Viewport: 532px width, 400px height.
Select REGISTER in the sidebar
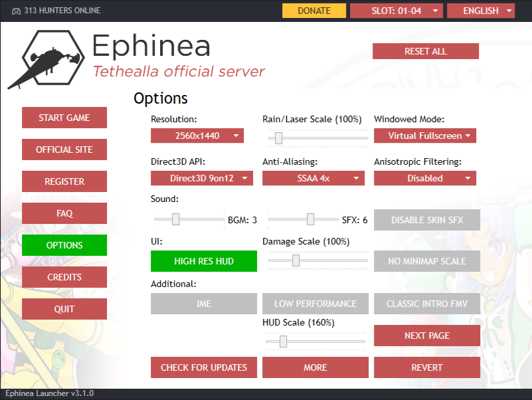pos(64,181)
